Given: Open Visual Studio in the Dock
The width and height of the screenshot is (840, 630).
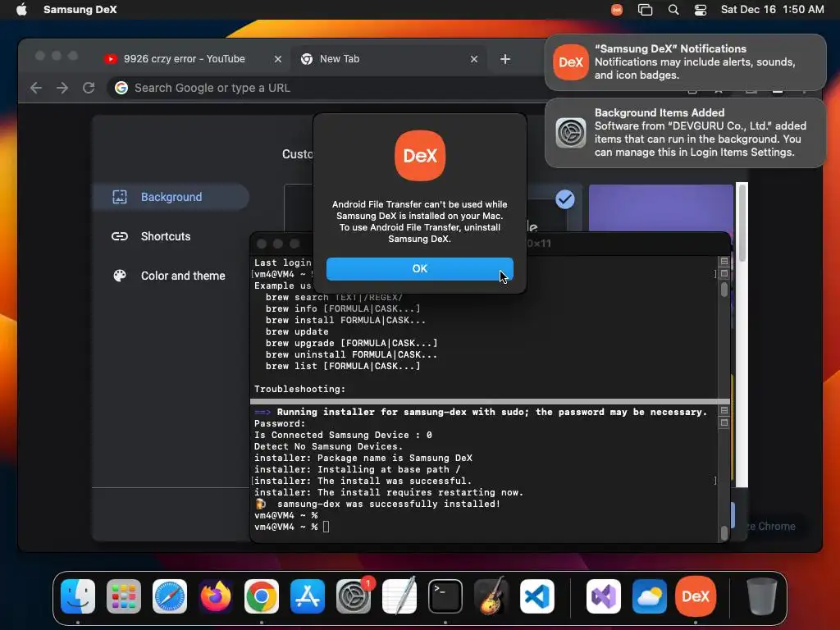Looking at the screenshot, I should [604, 596].
